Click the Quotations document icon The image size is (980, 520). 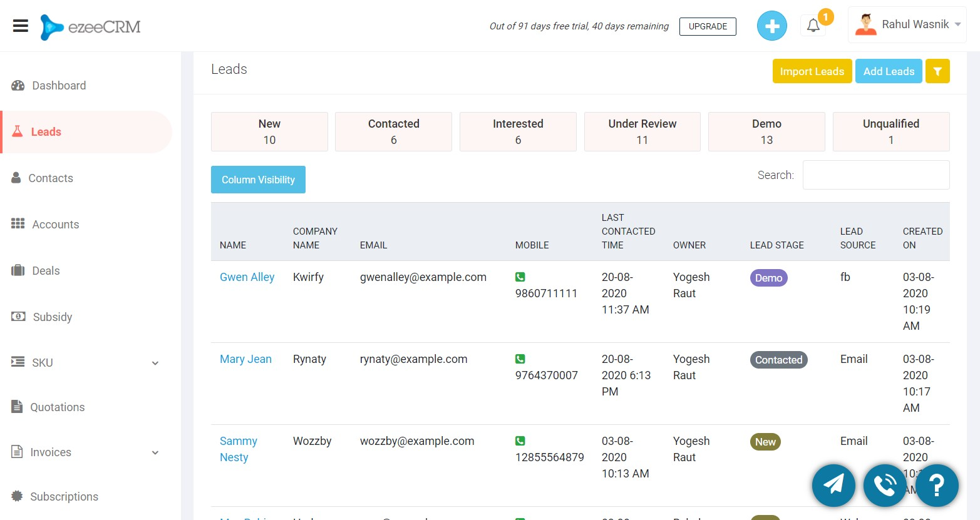coord(17,407)
